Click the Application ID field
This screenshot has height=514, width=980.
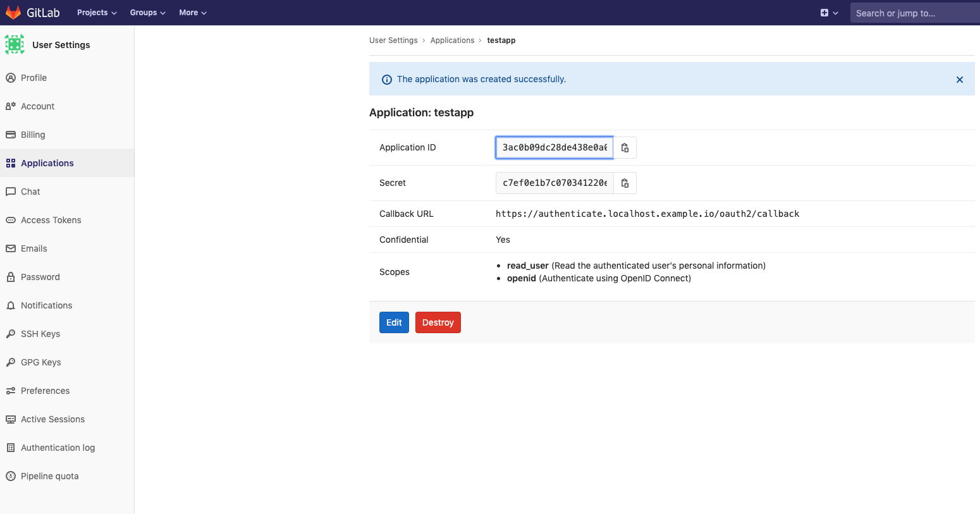554,147
